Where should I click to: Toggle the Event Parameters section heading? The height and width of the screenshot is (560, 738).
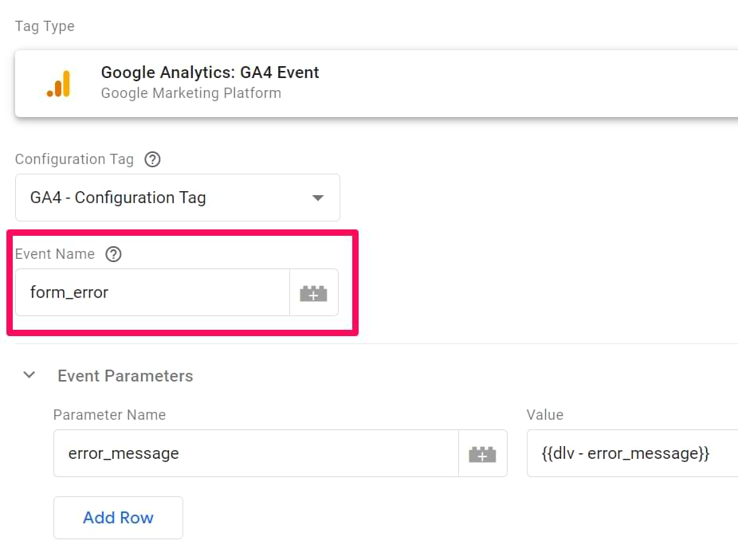coord(125,376)
